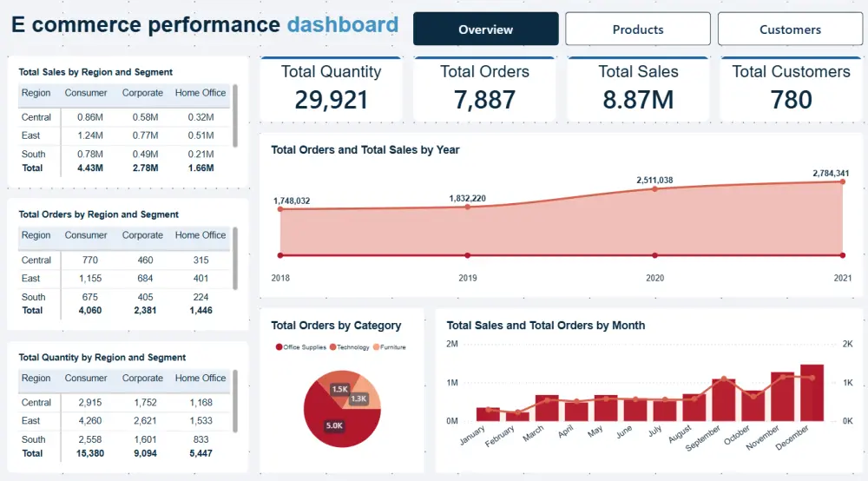This screenshot has height=481, width=868.
Task: Click the March sales bar
Action: tap(547, 408)
